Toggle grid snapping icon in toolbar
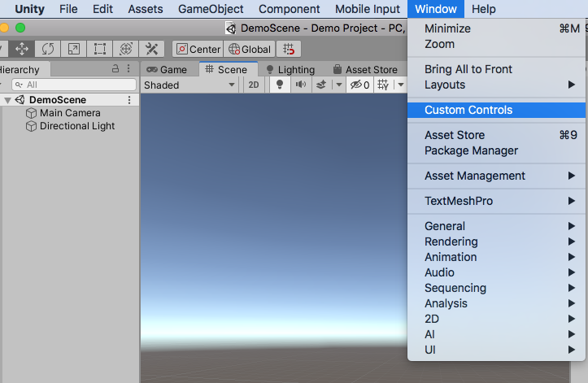The image size is (588, 383). (289, 49)
